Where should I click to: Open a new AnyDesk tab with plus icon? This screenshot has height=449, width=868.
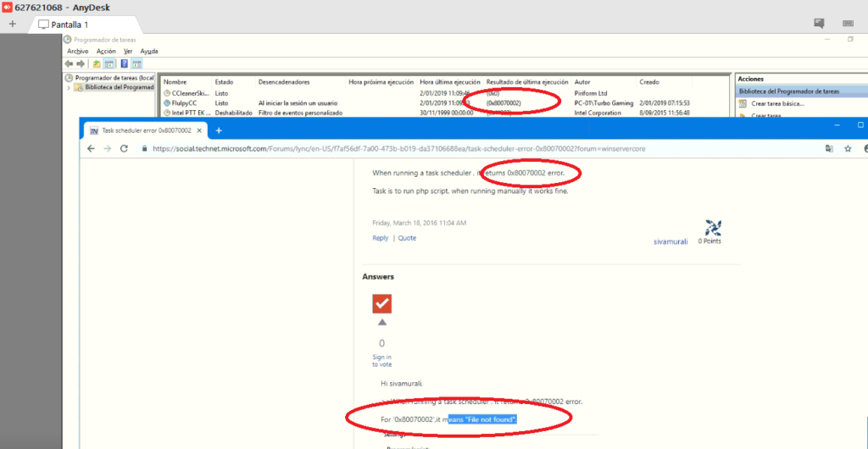click(13, 24)
